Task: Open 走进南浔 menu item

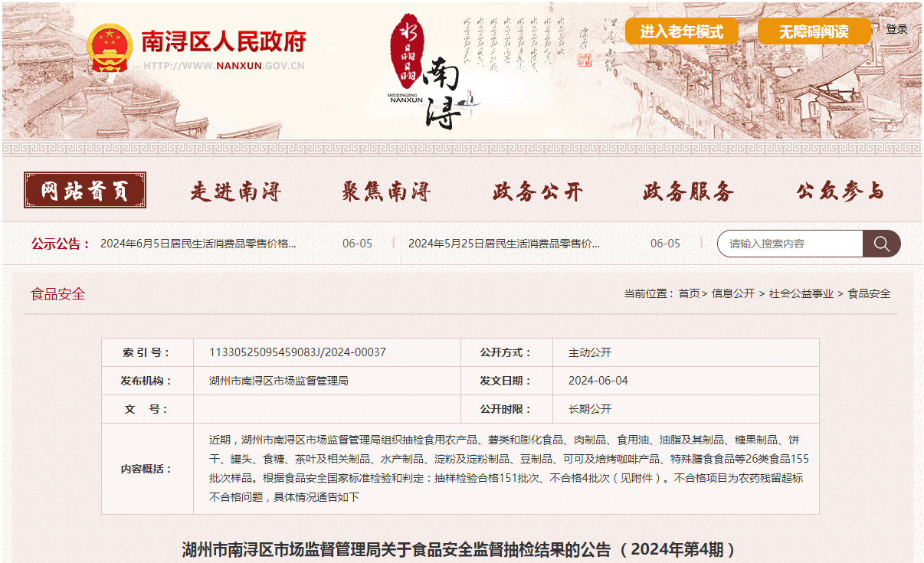Action: (x=236, y=191)
